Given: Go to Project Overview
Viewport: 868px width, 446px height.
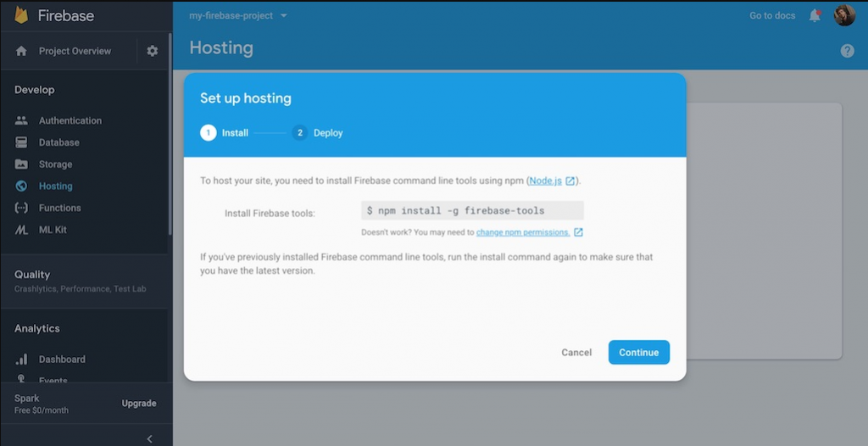Looking at the screenshot, I should click(75, 51).
